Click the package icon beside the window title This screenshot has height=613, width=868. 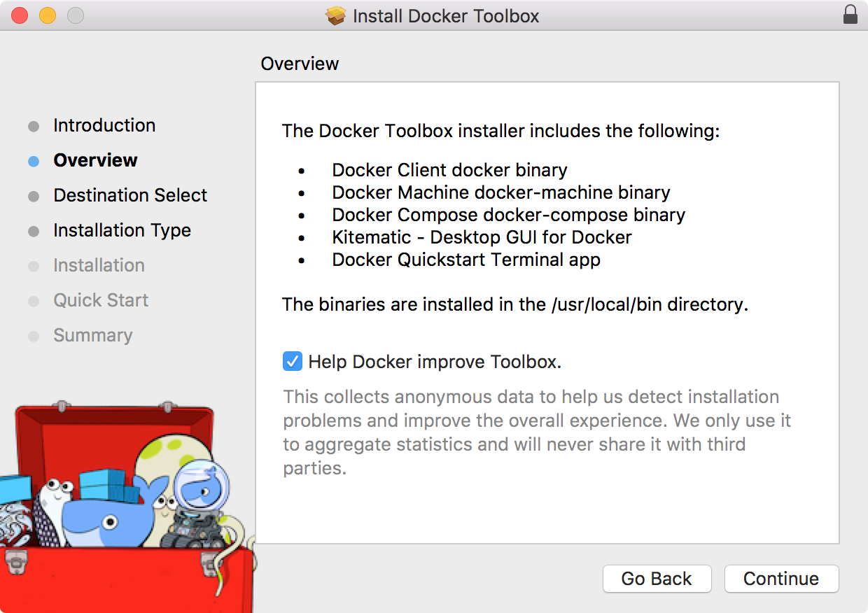[x=336, y=15]
